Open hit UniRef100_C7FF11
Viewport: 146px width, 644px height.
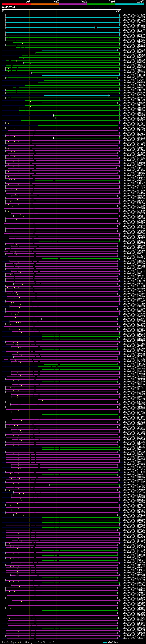coord(134,40)
